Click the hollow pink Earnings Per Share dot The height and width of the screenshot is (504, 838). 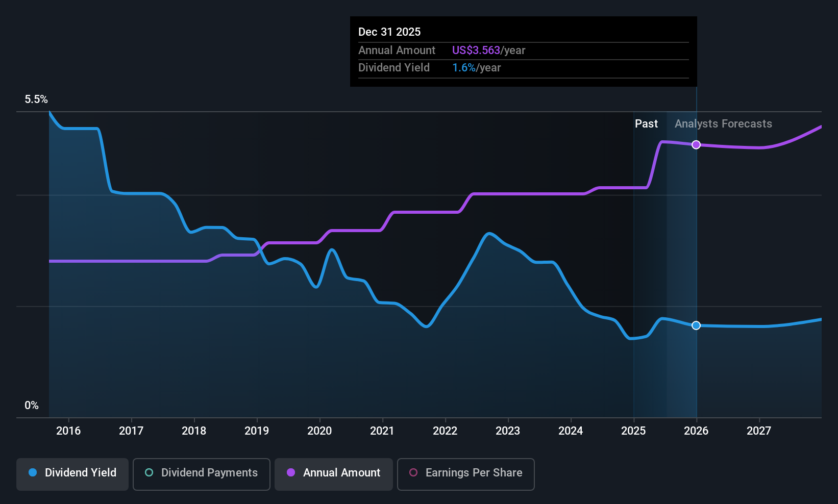pos(413,472)
